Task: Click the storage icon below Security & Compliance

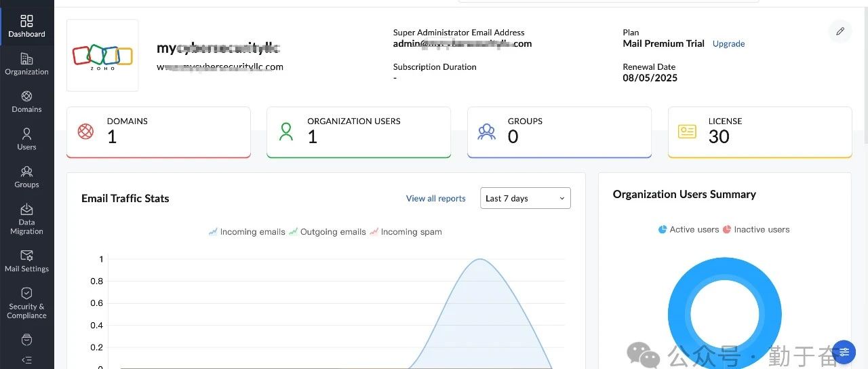Action: pyautogui.click(x=27, y=339)
